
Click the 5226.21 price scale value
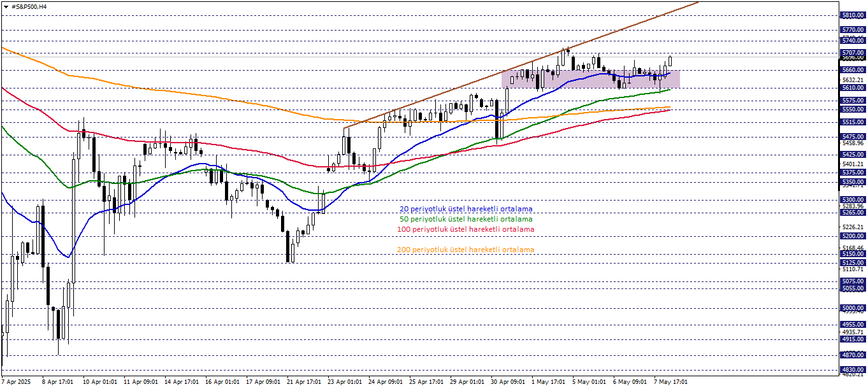[852, 227]
